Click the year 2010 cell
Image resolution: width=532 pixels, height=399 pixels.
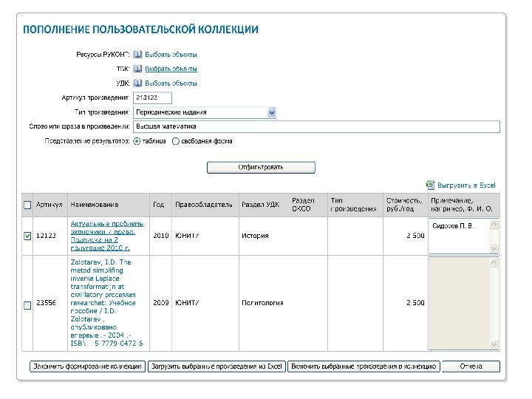click(x=161, y=236)
